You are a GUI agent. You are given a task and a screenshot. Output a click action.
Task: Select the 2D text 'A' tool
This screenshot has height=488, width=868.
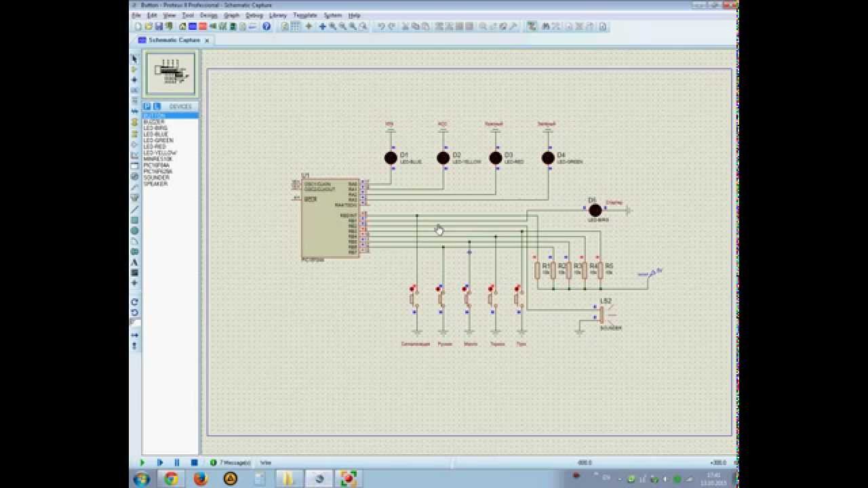pyautogui.click(x=134, y=262)
